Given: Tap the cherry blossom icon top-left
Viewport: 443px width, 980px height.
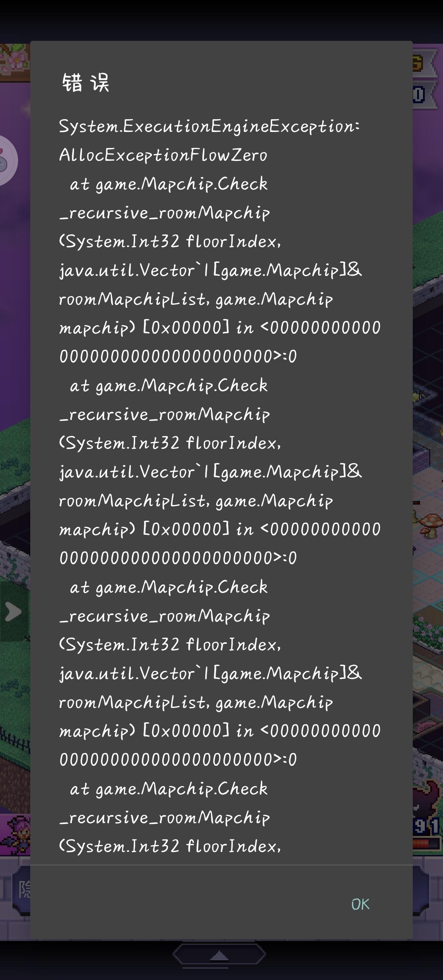Looking at the screenshot, I should (x=15, y=62).
